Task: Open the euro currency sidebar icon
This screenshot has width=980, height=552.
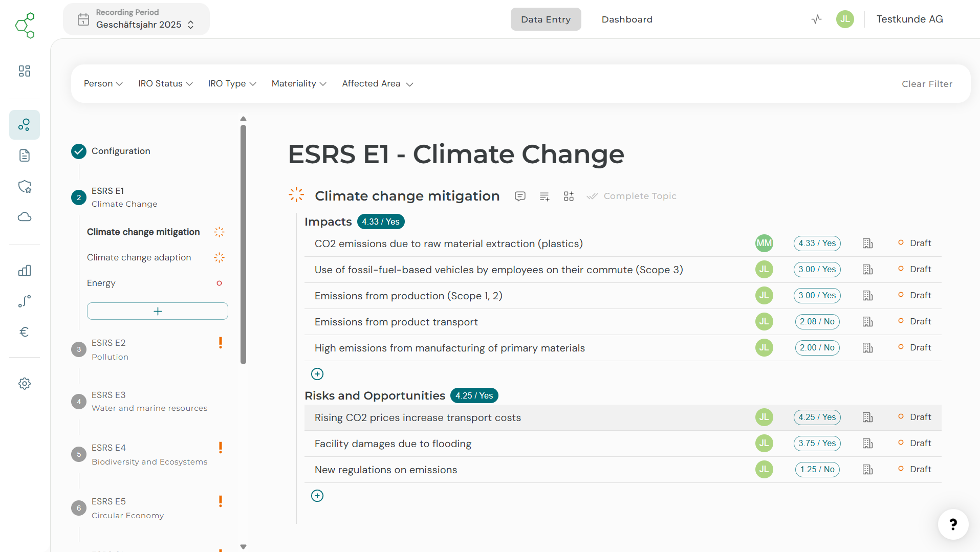Action: tap(25, 332)
